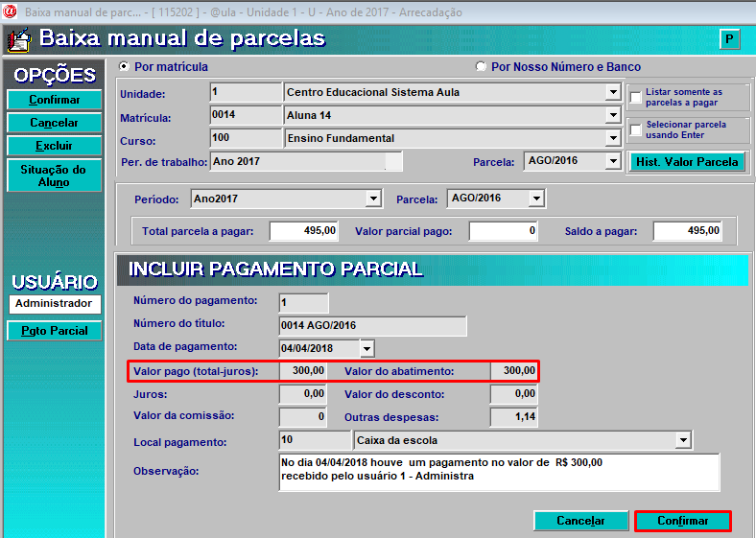The width and height of the screenshot is (756, 538).
Task: Click the OPÇÕES heading in sidebar
Action: pyautogui.click(x=55, y=75)
